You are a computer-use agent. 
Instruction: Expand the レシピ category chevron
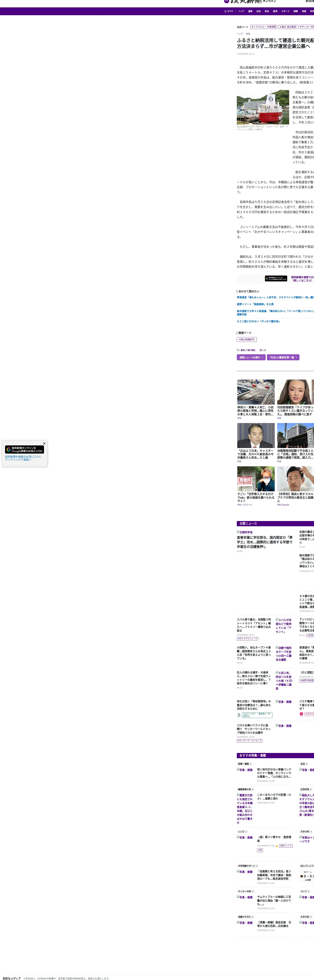(246, 832)
